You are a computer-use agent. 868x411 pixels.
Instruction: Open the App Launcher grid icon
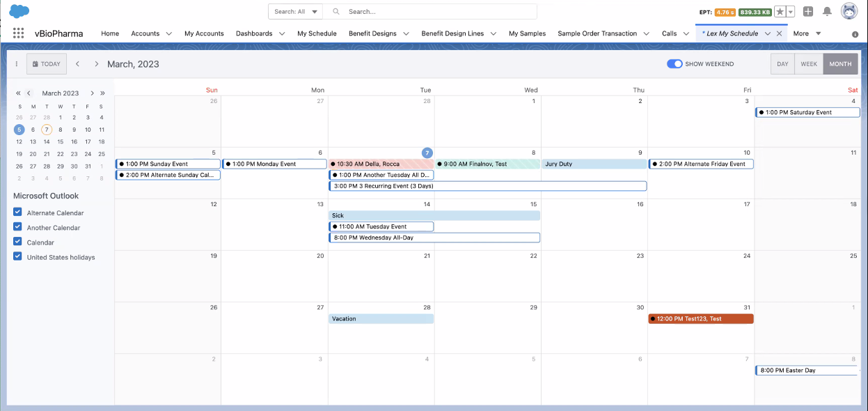point(19,33)
